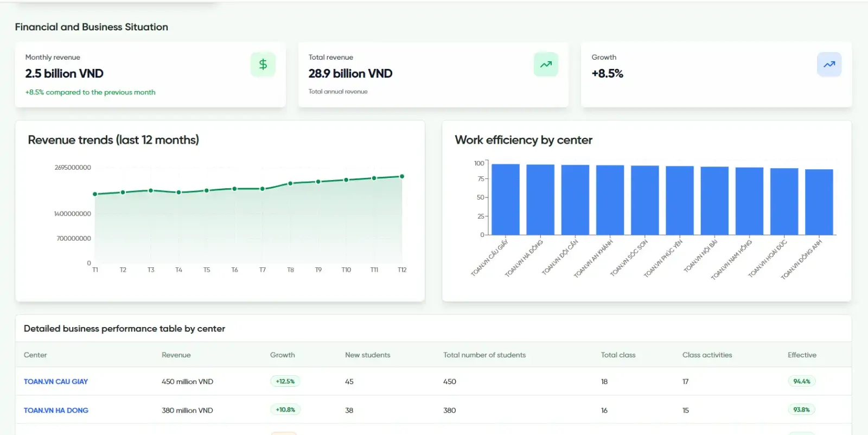
Task: Click the +12.5% growth badge
Action: [x=285, y=381]
